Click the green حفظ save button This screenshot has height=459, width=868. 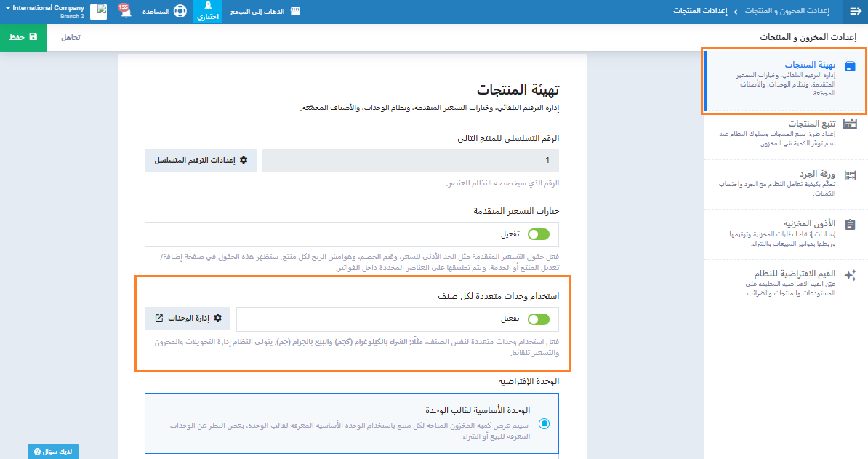coord(23,36)
